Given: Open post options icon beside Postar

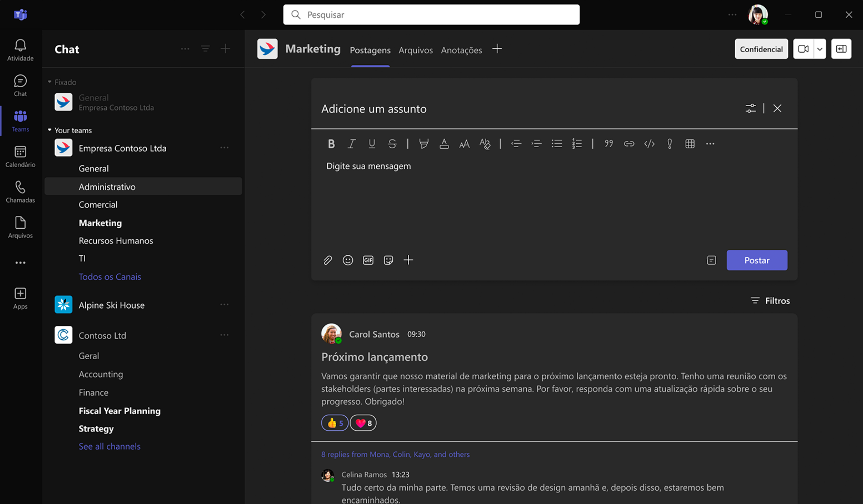Looking at the screenshot, I should click(x=711, y=260).
